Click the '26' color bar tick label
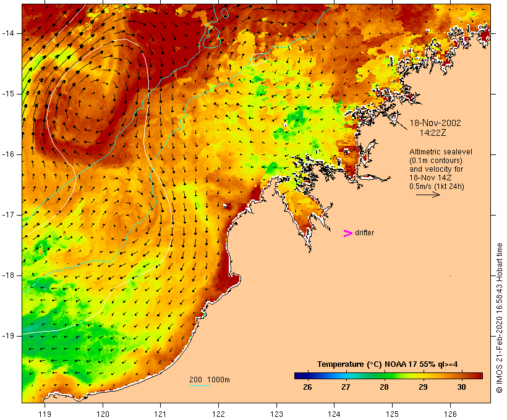Screen dimensions: 507x420 (x=307, y=387)
